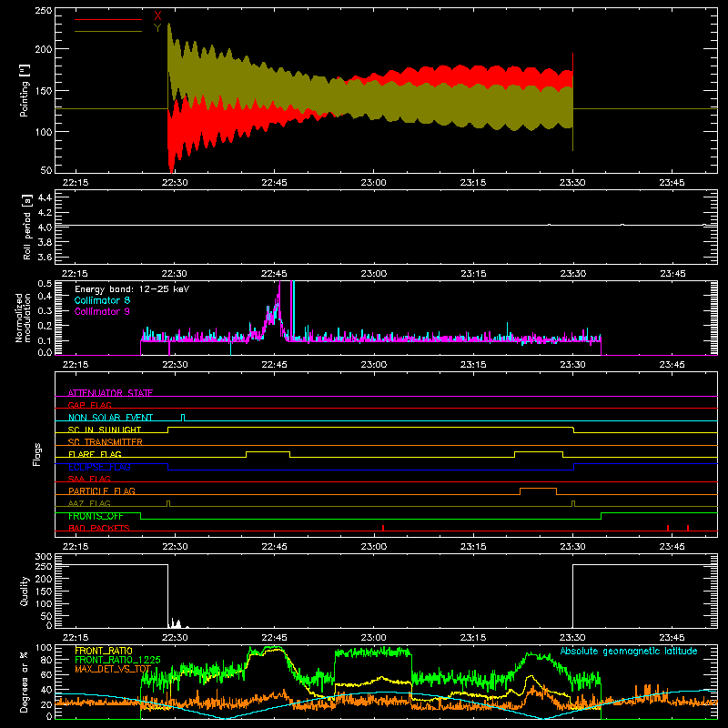Click the SAA_FLAG label
Screen dimensions: 728x728
[x=89, y=479]
